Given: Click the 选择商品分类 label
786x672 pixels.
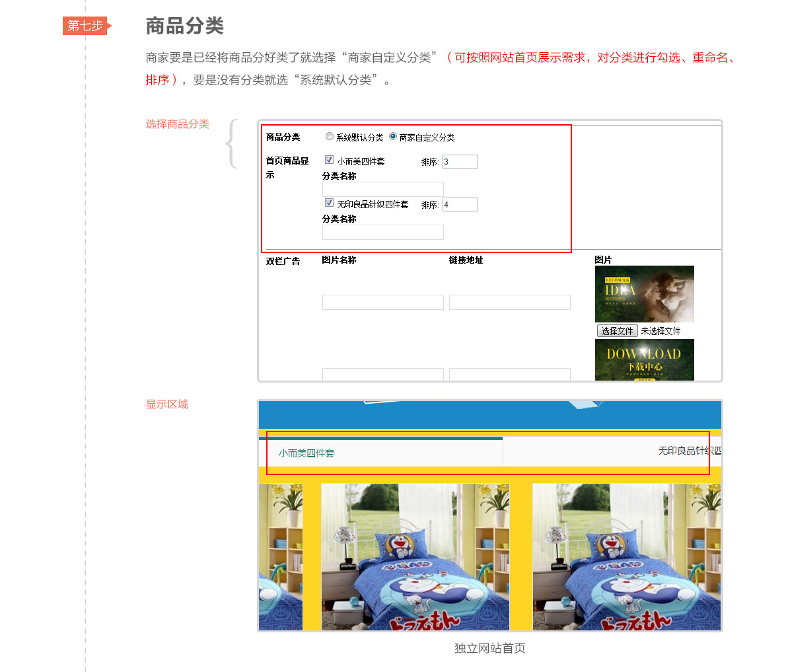Looking at the screenshot, I should point(178,124).
